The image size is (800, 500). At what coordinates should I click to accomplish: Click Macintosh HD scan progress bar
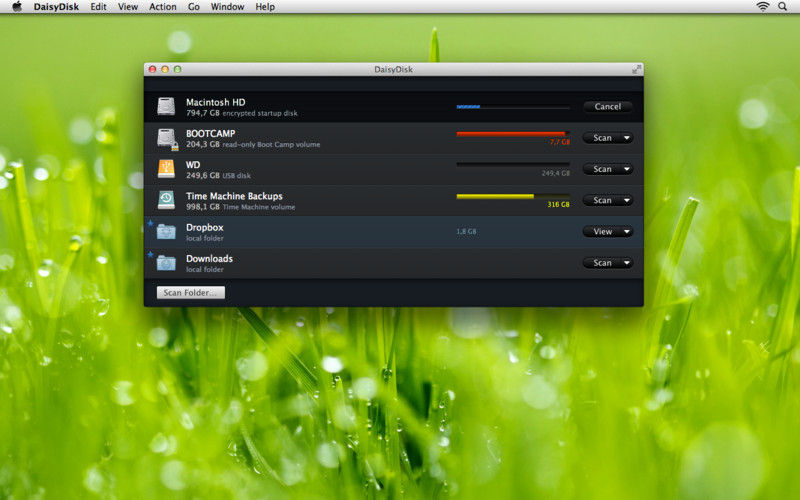(513, 107)
